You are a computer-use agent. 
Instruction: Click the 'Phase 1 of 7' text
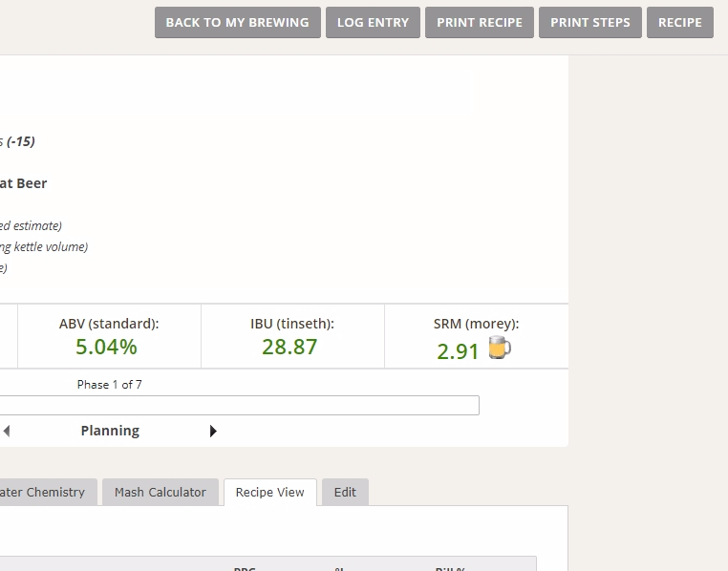tap(109, 384)
